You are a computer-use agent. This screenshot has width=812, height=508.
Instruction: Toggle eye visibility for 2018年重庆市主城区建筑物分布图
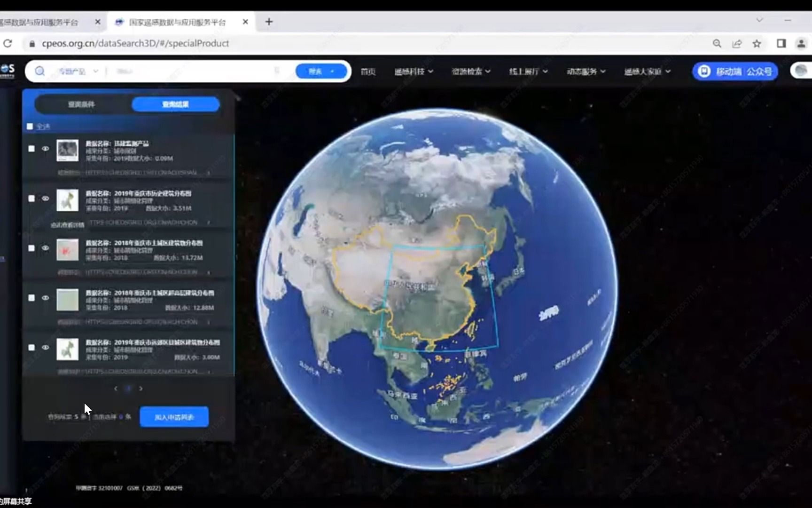(46, 248)
